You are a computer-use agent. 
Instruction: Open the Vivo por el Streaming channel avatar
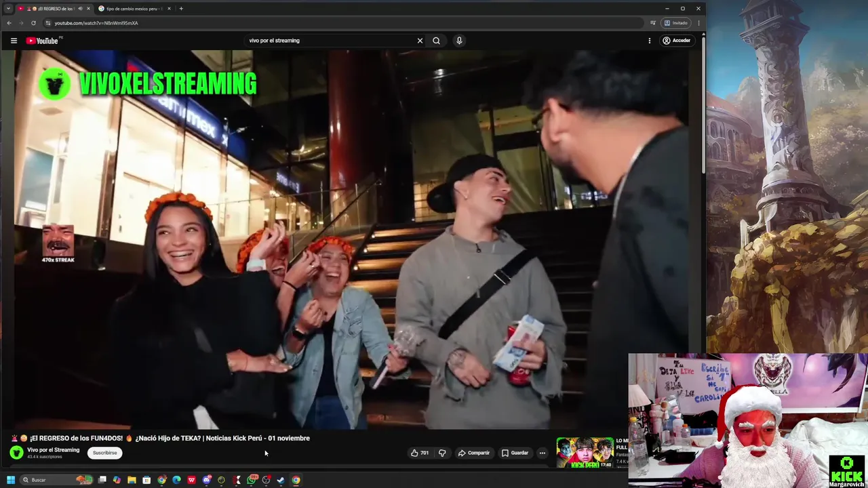coord(16,453)
